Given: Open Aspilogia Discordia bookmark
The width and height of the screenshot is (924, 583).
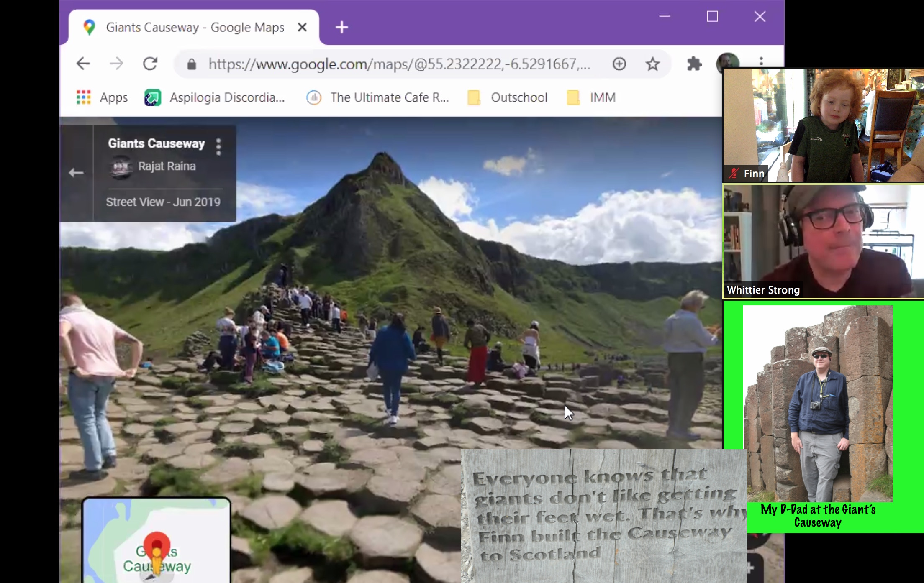Looking at the screenshot, I should (215, 97).
